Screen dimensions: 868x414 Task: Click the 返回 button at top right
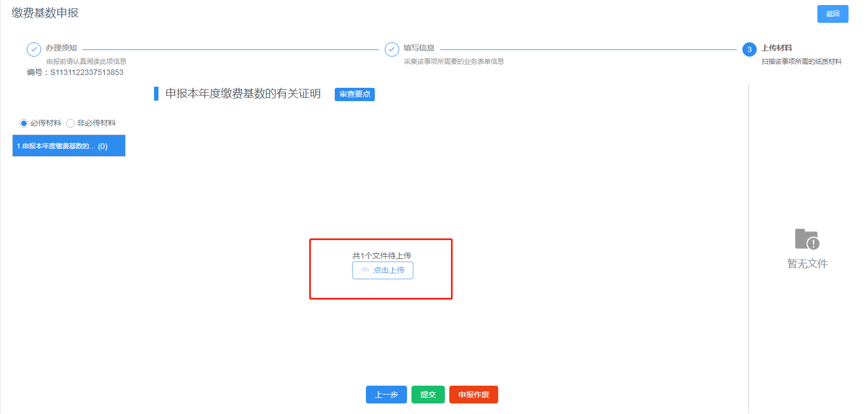[832, 14]
